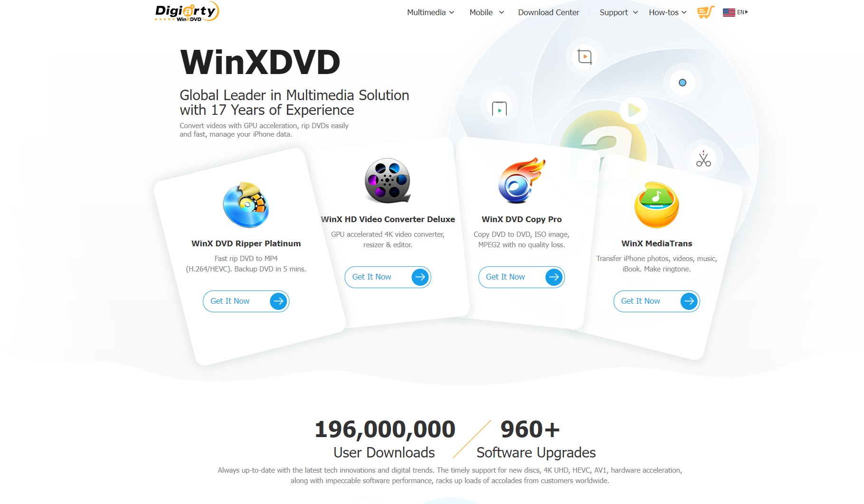This screenshot has width=864, height=504.
Task: Open the How-tos menu
Action: point(667,12)
